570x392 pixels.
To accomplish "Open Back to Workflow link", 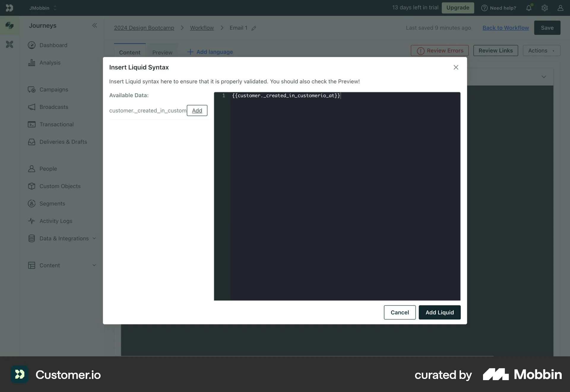I will (x=506, y=28).
